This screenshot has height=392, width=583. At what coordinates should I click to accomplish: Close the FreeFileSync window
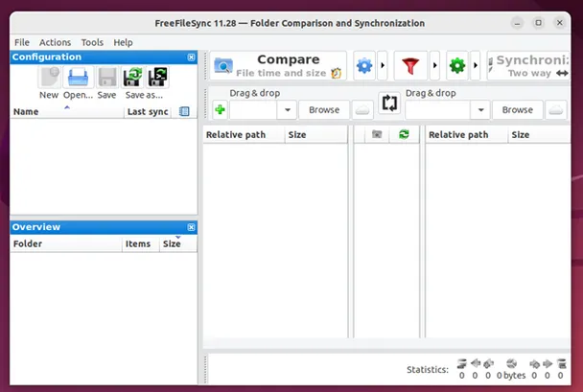tap(560, 23)
